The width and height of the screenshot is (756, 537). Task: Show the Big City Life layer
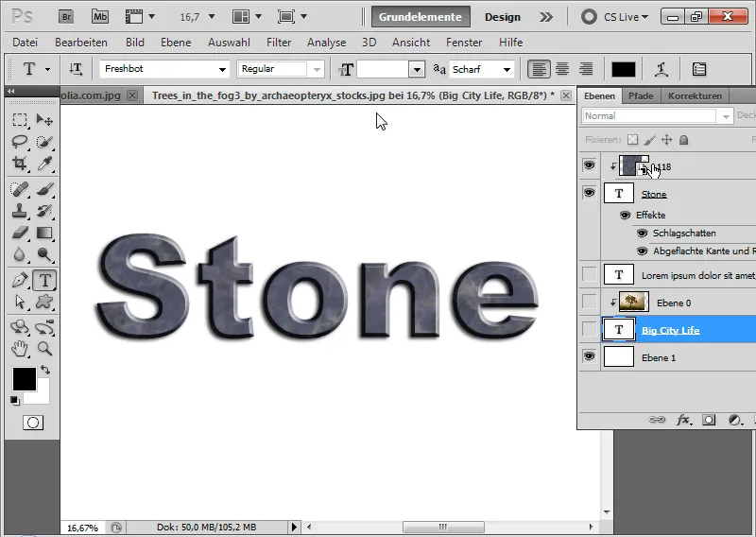[x=589, y=330]
